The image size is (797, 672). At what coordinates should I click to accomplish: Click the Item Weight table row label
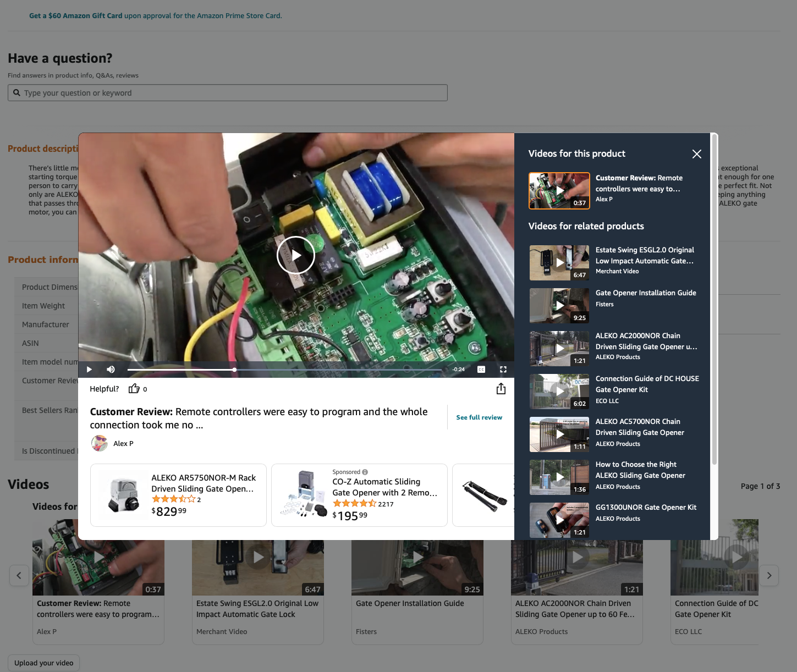43,306
